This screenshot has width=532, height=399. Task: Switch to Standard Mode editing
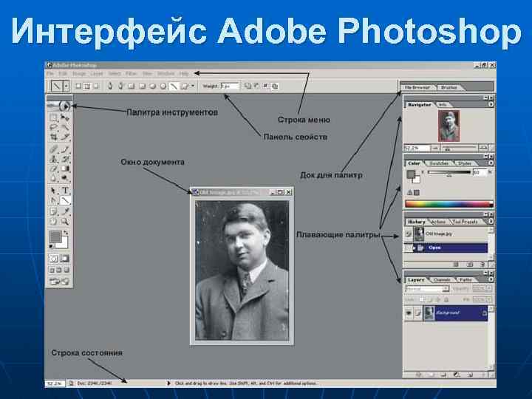(54, 259)
